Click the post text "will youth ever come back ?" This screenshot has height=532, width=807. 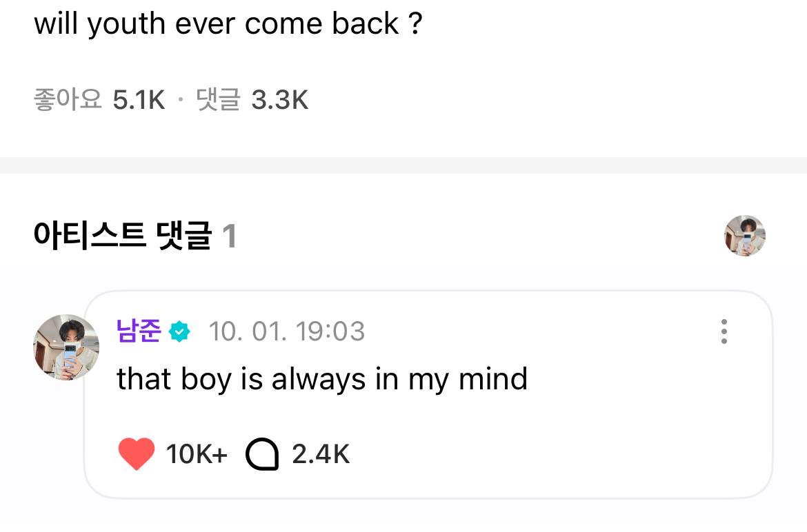[228, 25]
